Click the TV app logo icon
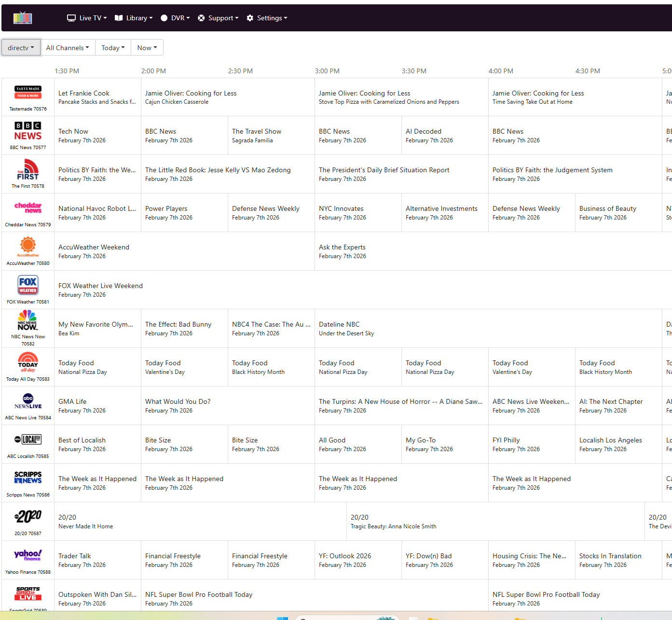This screenshot has width=672, height=620. coord(23,18)
